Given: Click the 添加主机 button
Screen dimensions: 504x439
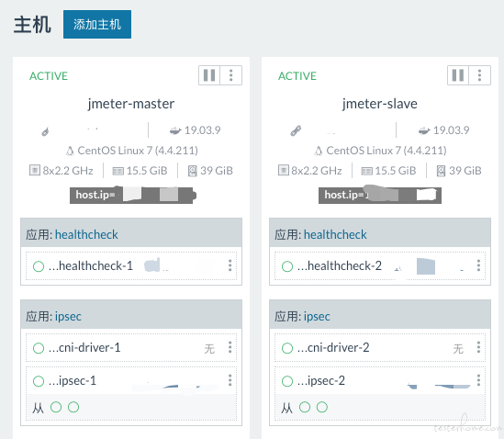Looking at the screenshot, I should point(97,25).
